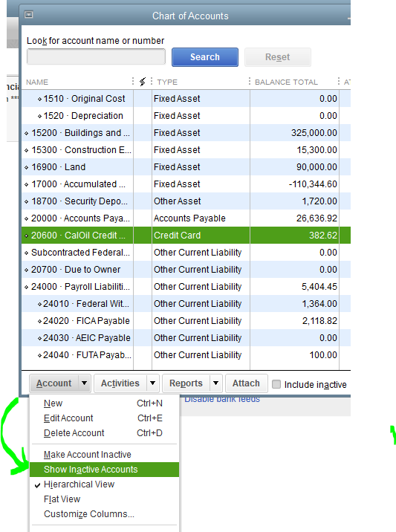The height and width of the screenshot is (532, 396).
Task: Enable the Include inactive checkbox
Action: [276, 384]
